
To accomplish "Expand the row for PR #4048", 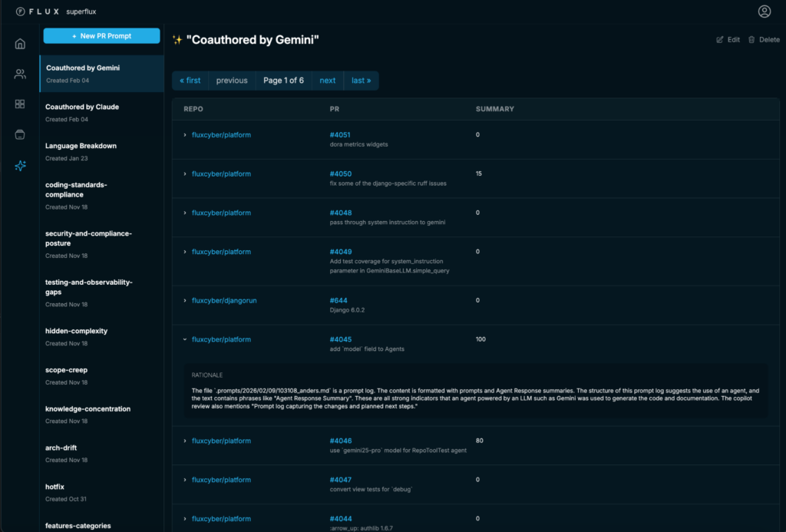I will (x=185, y=213).
